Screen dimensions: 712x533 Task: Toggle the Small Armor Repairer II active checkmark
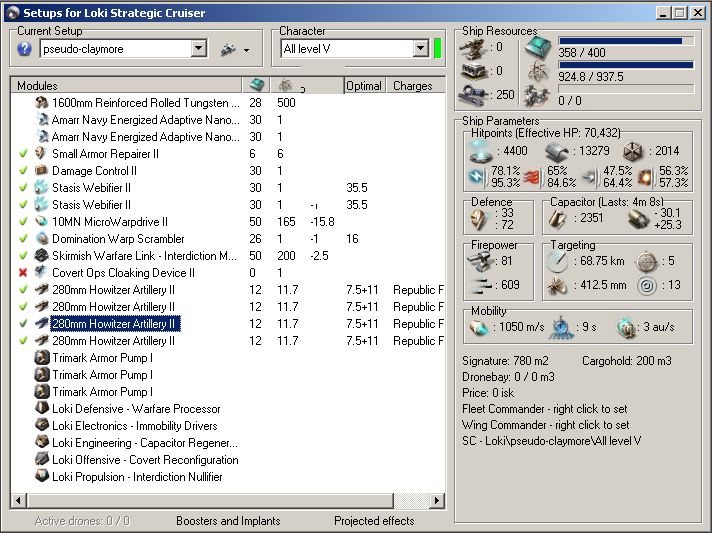click(24, 154)
